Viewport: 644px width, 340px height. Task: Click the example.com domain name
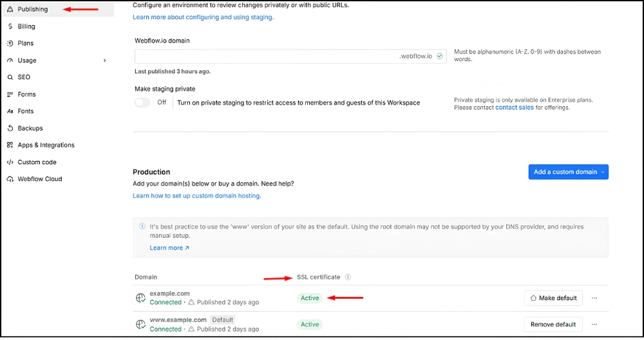(169, 294)
